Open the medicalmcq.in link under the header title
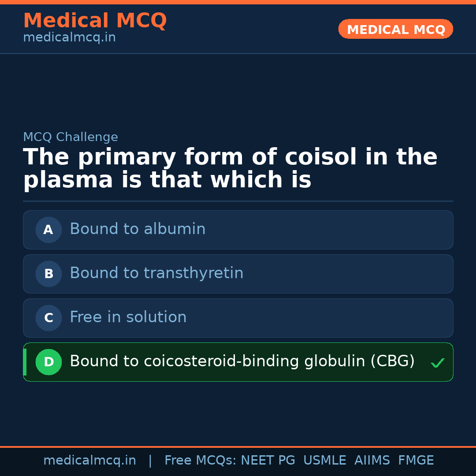This screenshot has height=476, width=476. [69, 38]
